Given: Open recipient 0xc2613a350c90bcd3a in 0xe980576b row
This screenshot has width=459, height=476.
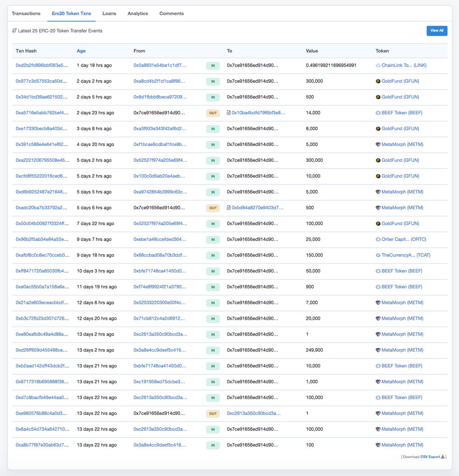Looking at the screenshot, I should pos(254,413).
